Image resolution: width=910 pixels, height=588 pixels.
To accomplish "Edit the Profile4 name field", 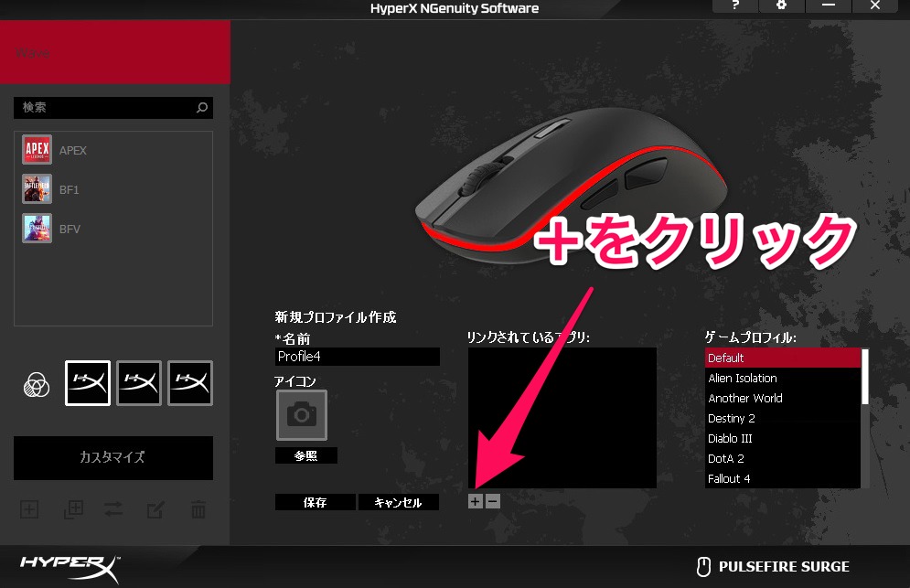I will (357, 357).
